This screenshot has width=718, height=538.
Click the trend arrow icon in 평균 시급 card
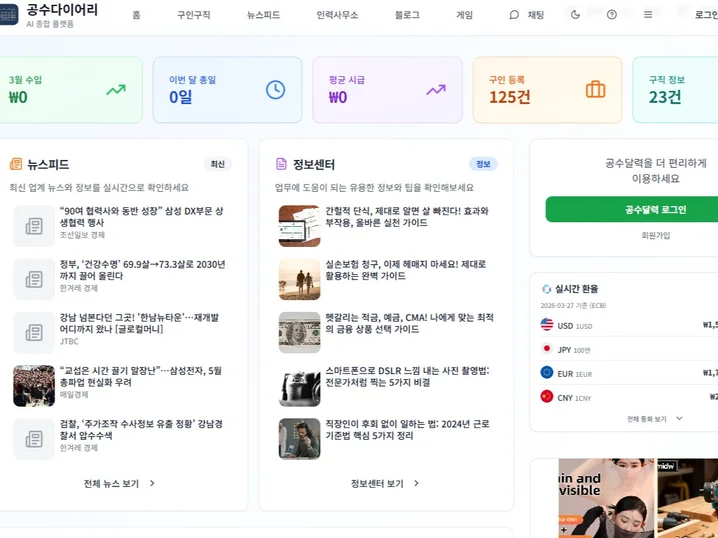pos(436,90)
